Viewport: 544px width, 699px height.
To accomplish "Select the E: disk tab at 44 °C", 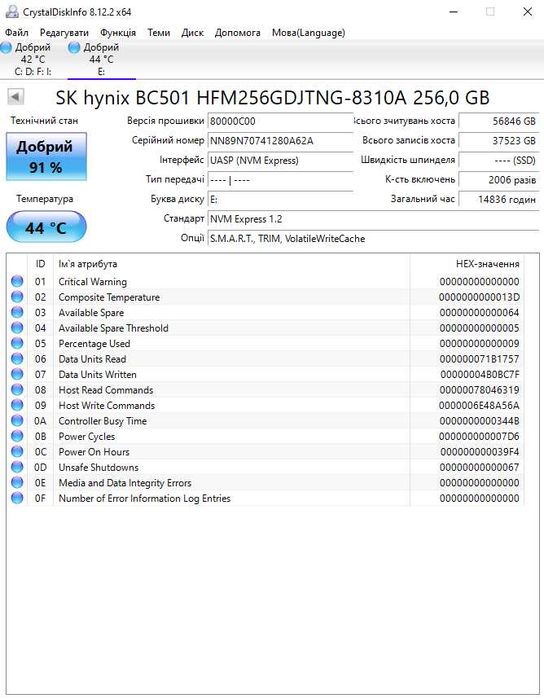I will click(101, 59).
